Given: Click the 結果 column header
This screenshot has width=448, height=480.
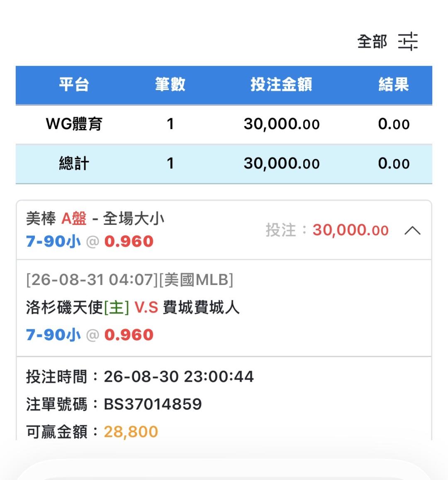Looking at the screenshot, I should (x=394, y=85).
